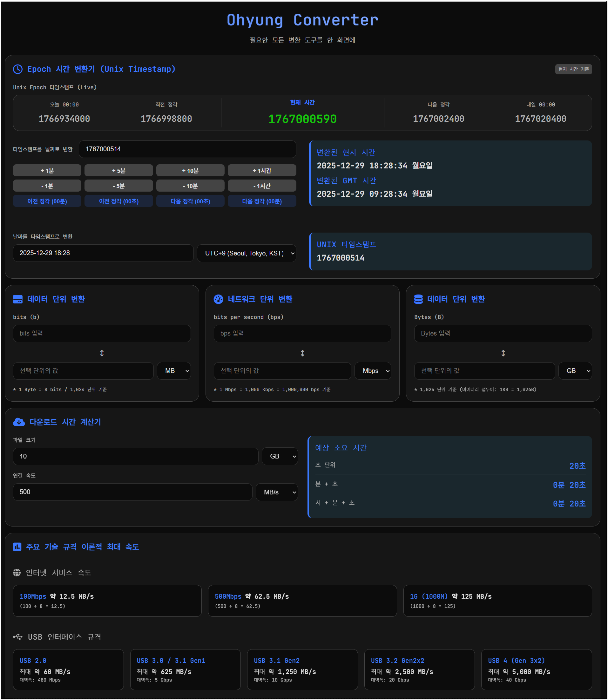
Task: Click the clock icon beside Epoch title
Action: (18, 69)
